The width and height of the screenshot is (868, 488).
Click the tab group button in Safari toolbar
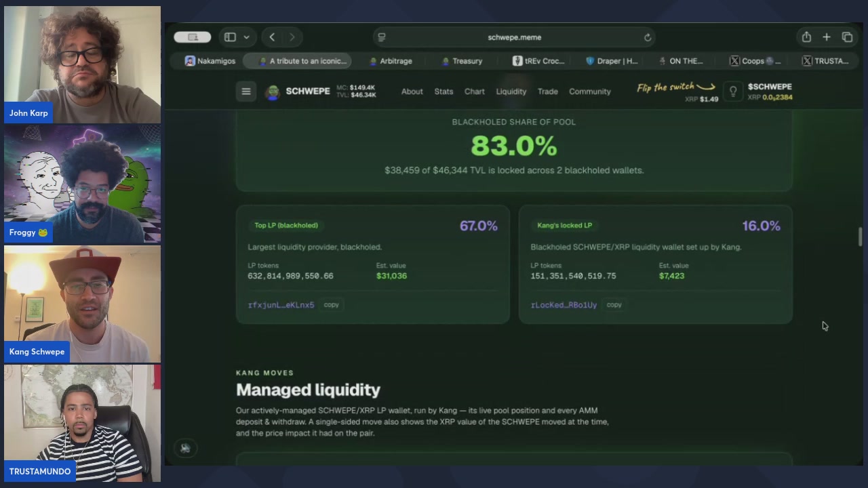coord(193,37)
